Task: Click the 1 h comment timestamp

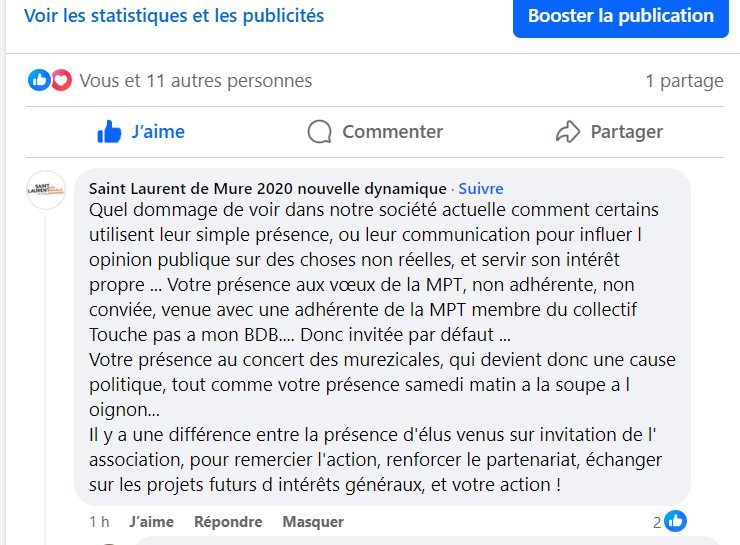Action: pos(99,521)
